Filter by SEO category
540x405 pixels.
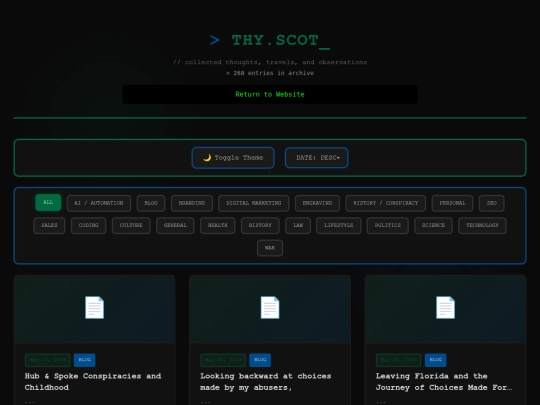pos(492,203)
